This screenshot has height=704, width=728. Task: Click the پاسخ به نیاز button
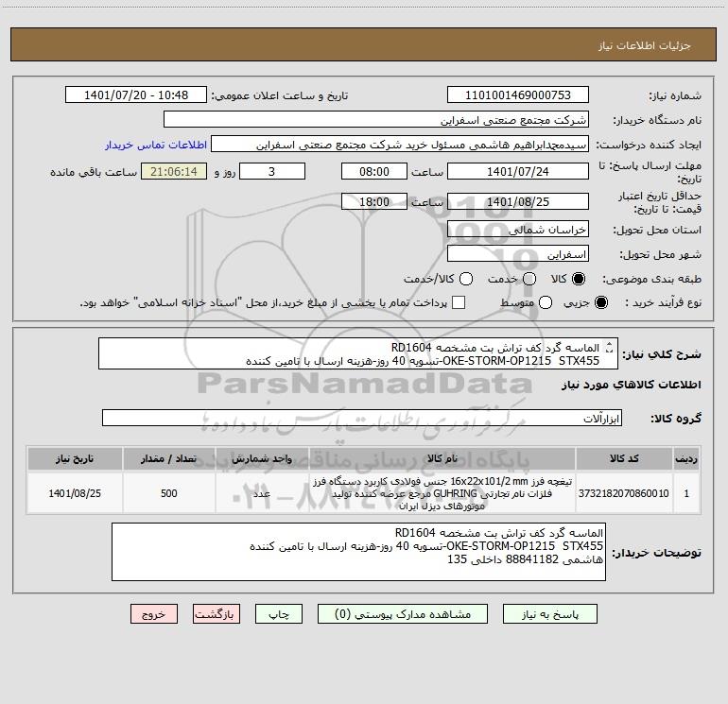click(x=549, y=614)
